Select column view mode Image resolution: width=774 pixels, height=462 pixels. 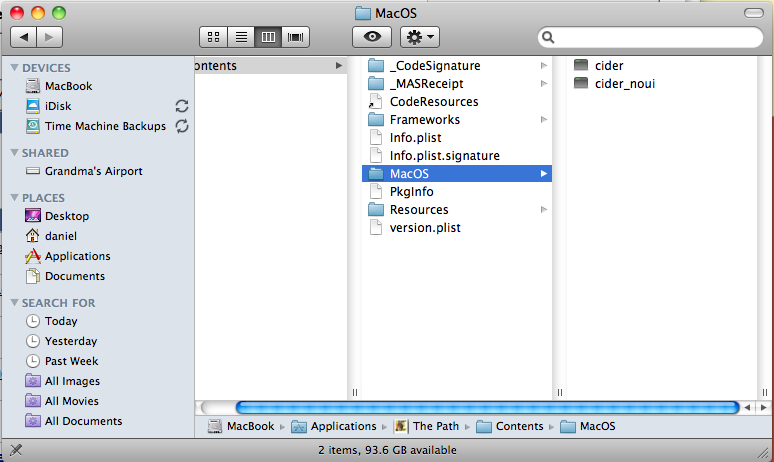[x=268, y=37]
